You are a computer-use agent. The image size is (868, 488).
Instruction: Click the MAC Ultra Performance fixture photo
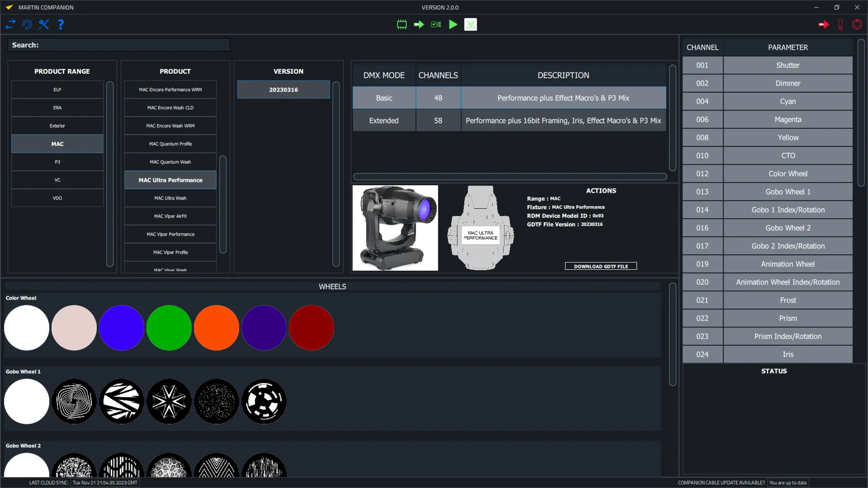point(395,228)
